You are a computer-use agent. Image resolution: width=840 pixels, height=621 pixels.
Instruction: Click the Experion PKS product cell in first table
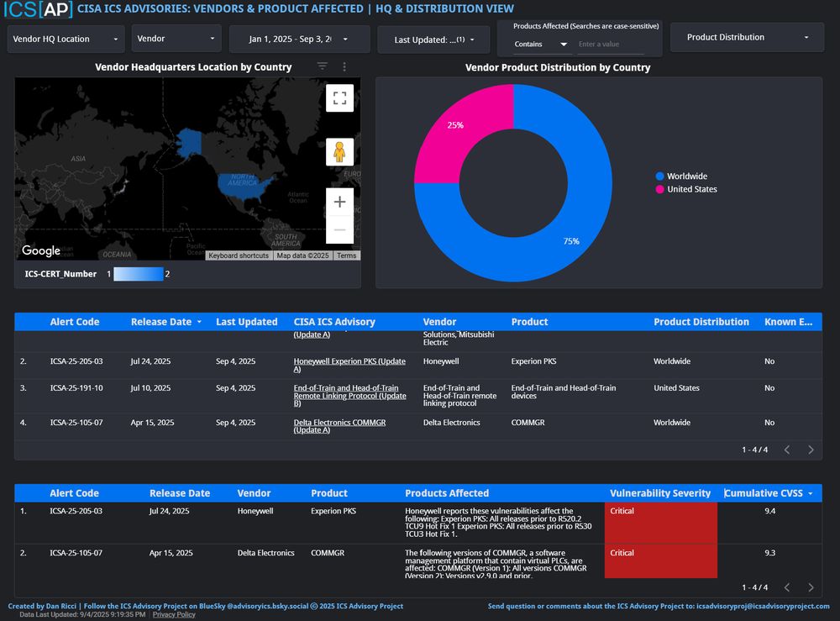click(x=533, y=361)
